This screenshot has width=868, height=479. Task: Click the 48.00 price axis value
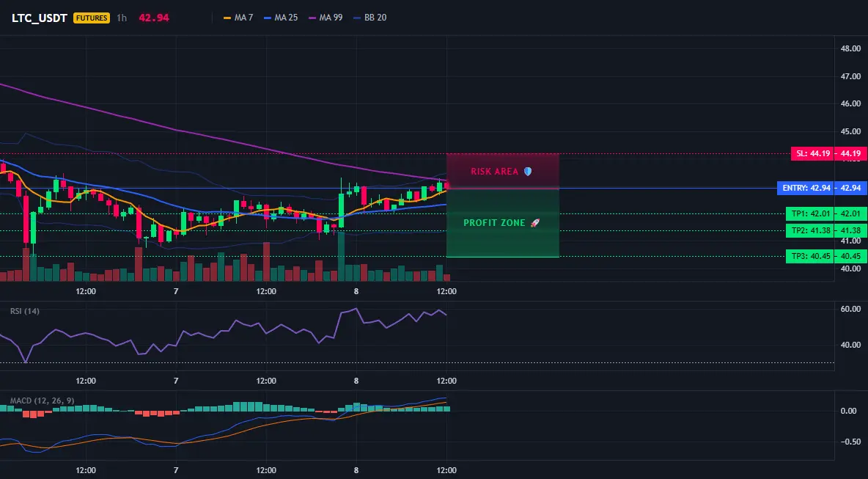(850, 48)
